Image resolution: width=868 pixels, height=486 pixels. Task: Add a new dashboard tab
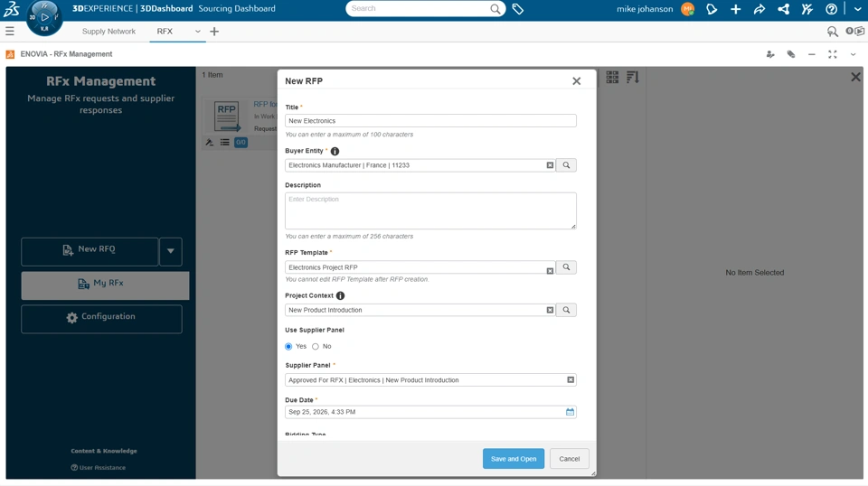coord(214,32)
